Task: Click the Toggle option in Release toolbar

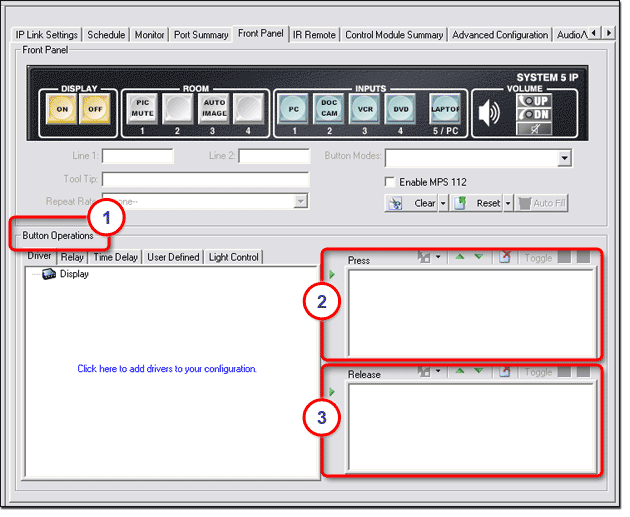Action: tap(538, 373)
